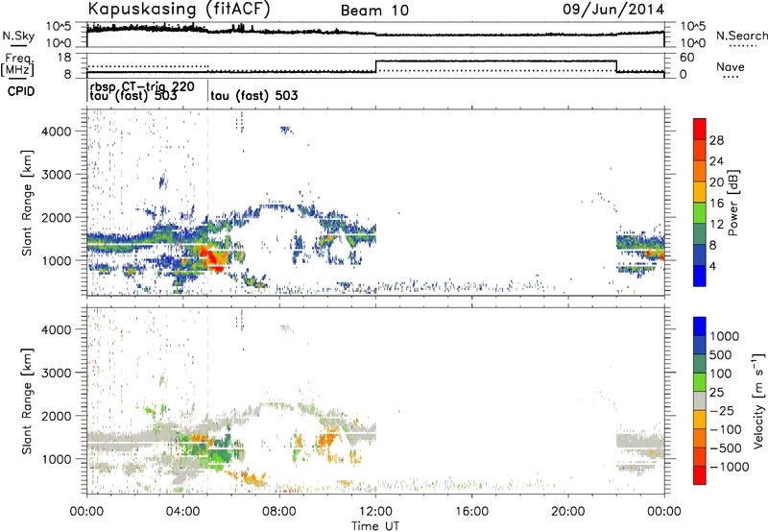Pick the blue top segment of Velocity colorbar
This screenshot has width=768, height=532.
700,326
